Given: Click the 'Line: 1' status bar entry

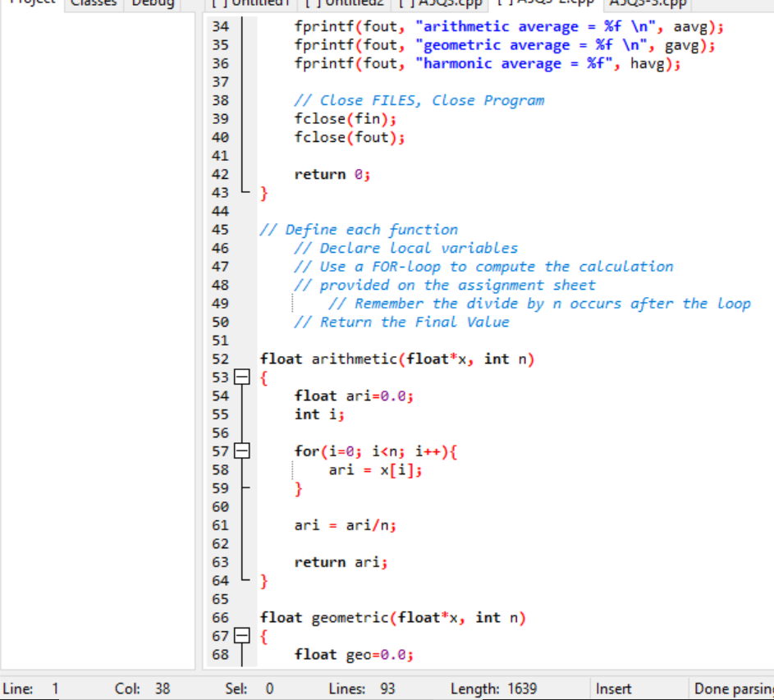Looking at the screenshot, I should (x=30, y=689).
